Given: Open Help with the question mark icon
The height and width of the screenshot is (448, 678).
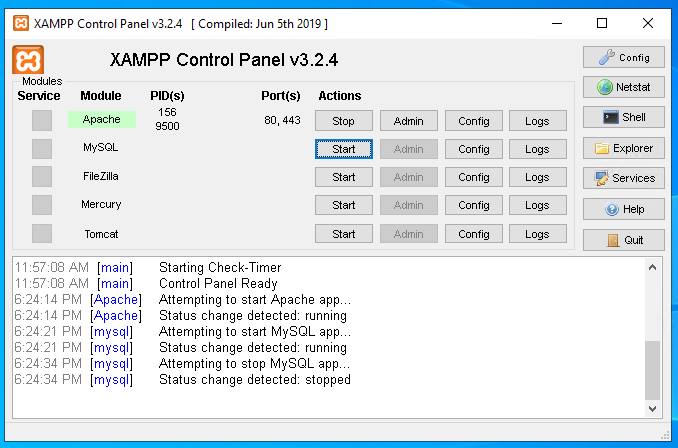Looking at the screenshot, I should point(624,209).
